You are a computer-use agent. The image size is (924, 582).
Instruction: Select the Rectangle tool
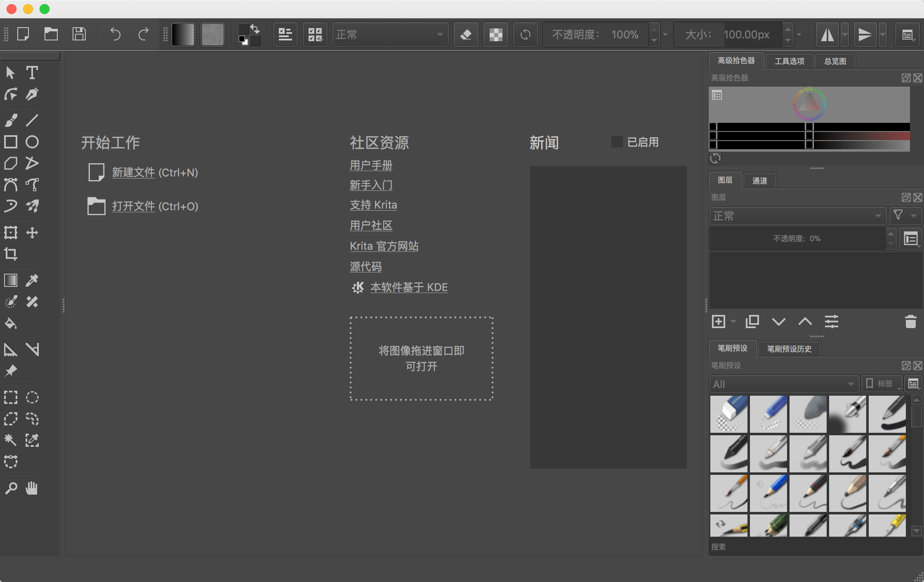click(11, 142)
